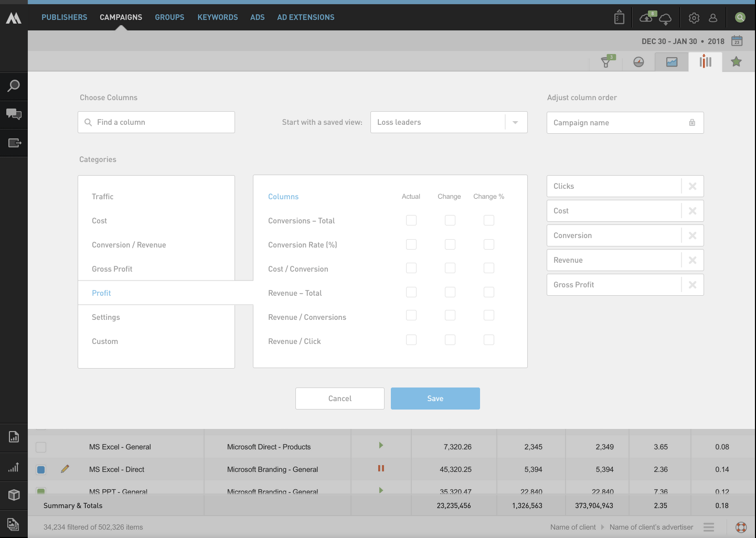
Task: Open the help lifebuoy icon
Action: pyautogui.click(x=741, y=527)
